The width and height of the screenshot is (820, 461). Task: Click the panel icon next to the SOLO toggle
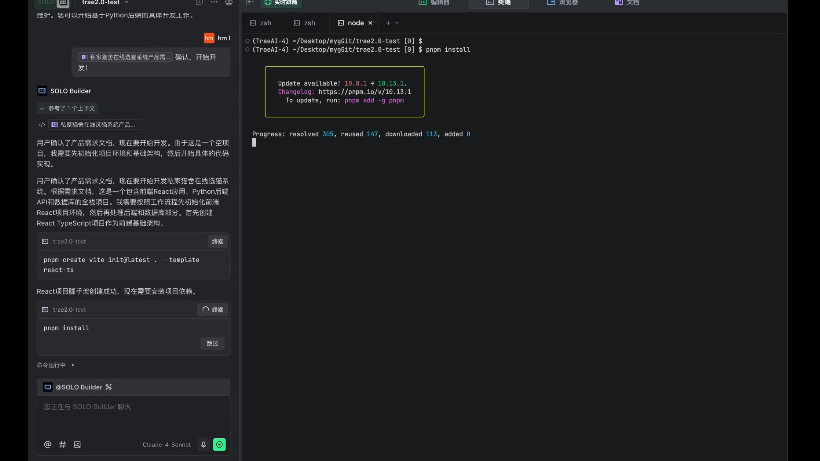pos(63,3)
